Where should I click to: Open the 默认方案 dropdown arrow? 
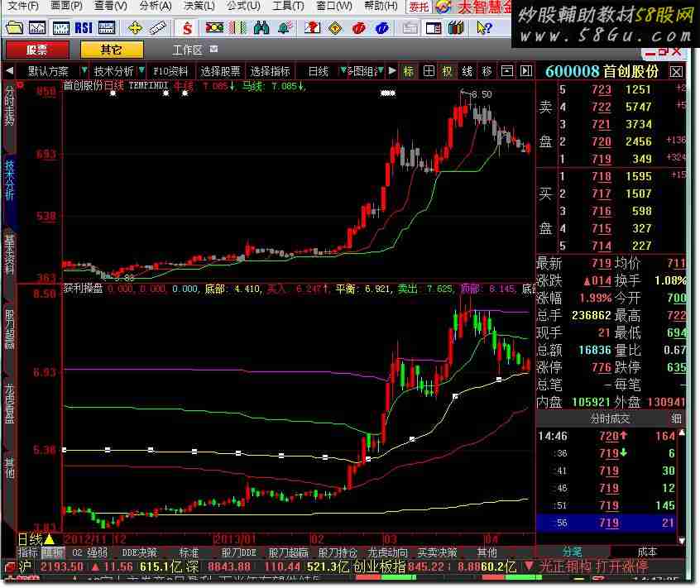coord(84,70)
